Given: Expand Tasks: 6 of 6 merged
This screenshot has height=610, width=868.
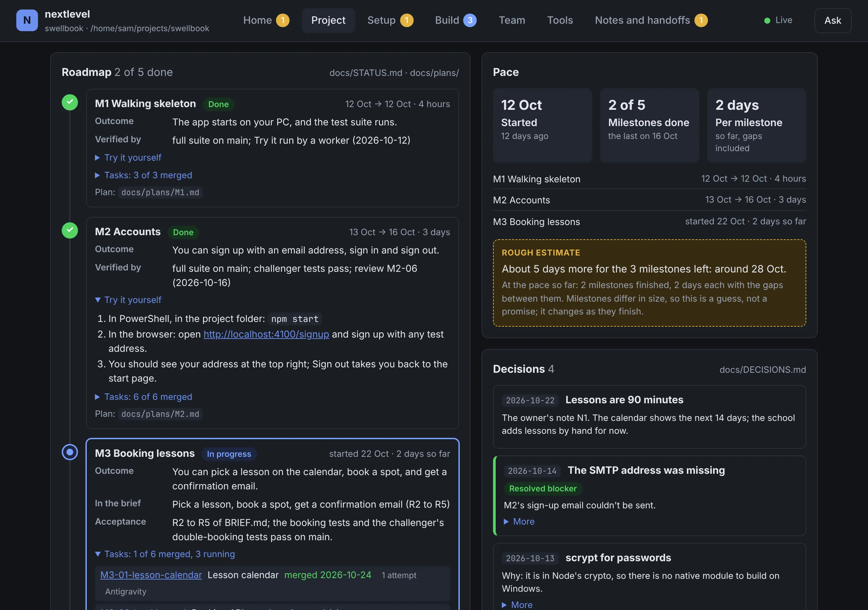Looking at the screenshot, I should coord(144,397).
